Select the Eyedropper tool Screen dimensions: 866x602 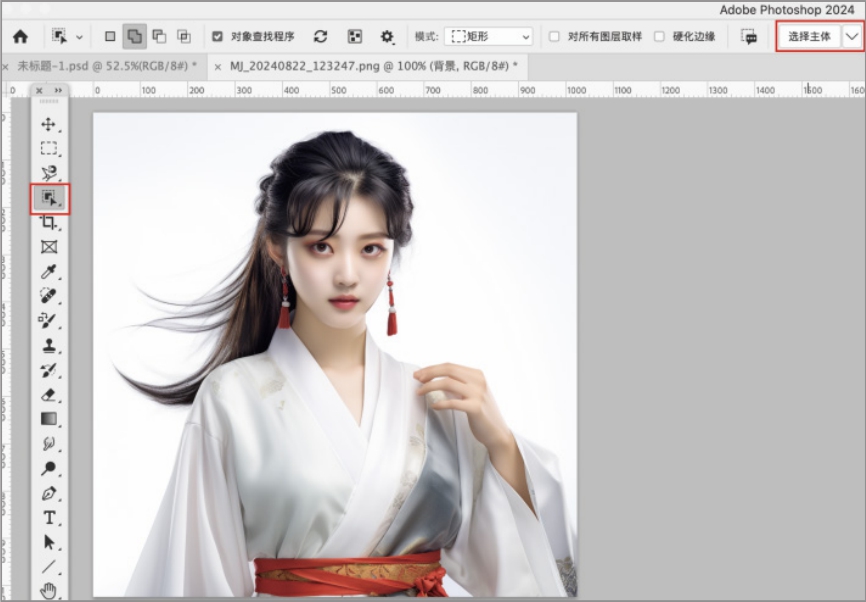click(x=48, y=272)
